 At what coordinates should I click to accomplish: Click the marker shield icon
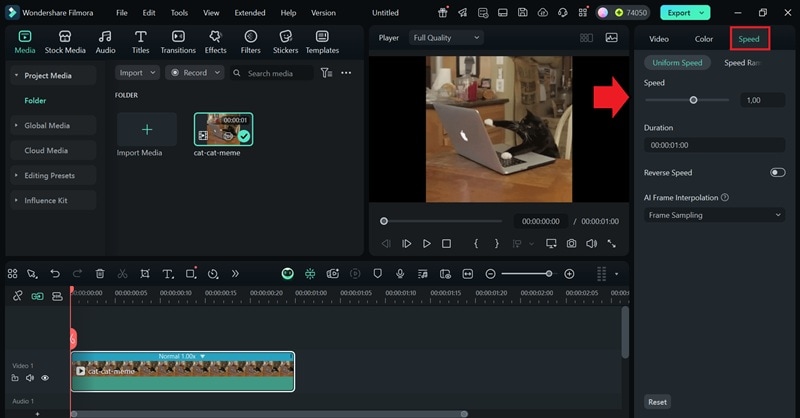[x=378, y=274]
